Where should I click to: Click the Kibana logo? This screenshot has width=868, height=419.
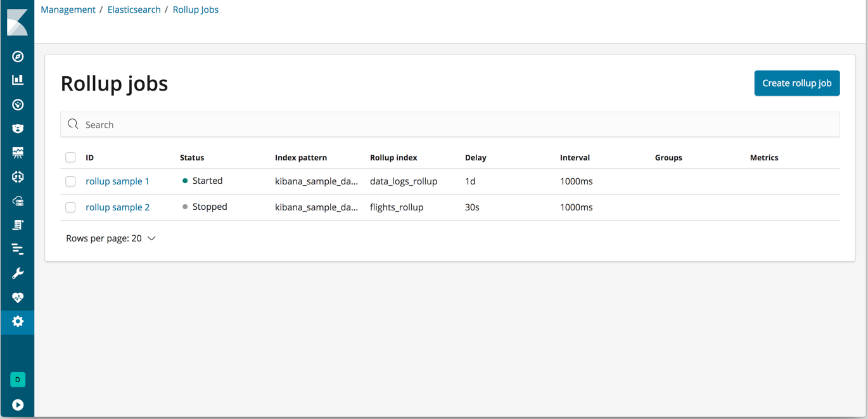click(x=17, y=22)
